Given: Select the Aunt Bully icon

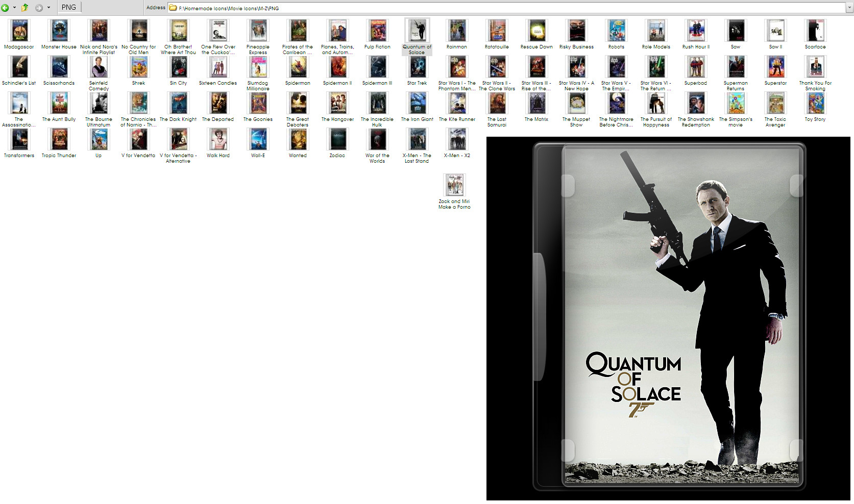Looking at the screenshot, I should point(59,103).
